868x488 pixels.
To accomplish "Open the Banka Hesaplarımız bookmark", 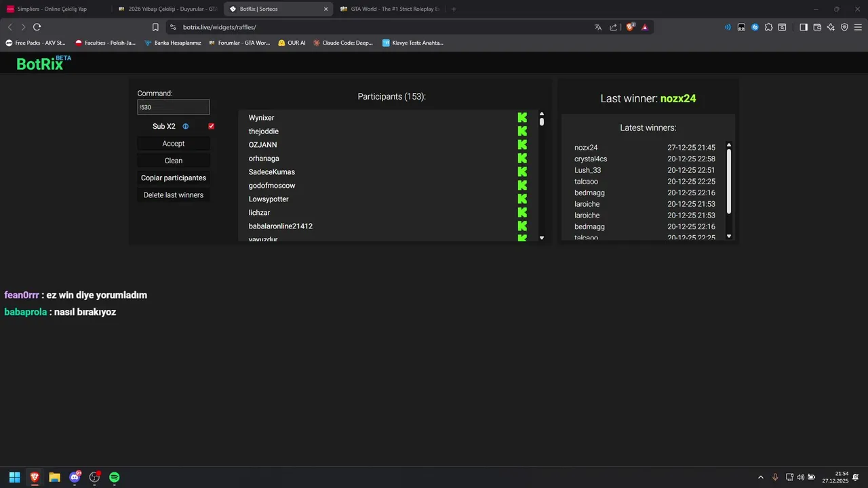I will pos(172,43).
